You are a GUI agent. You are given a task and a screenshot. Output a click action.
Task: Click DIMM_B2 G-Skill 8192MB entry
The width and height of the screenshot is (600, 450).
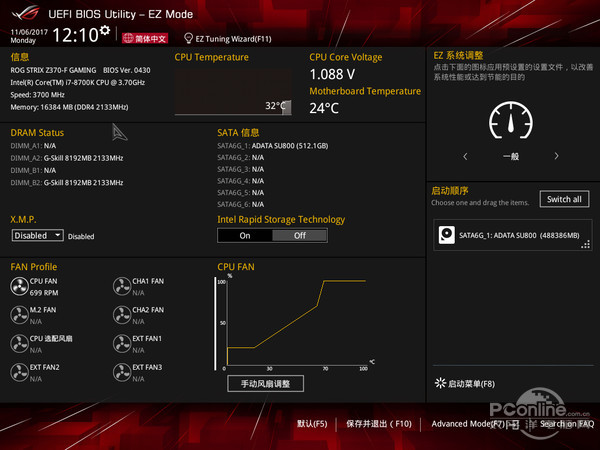pos(67,183)
